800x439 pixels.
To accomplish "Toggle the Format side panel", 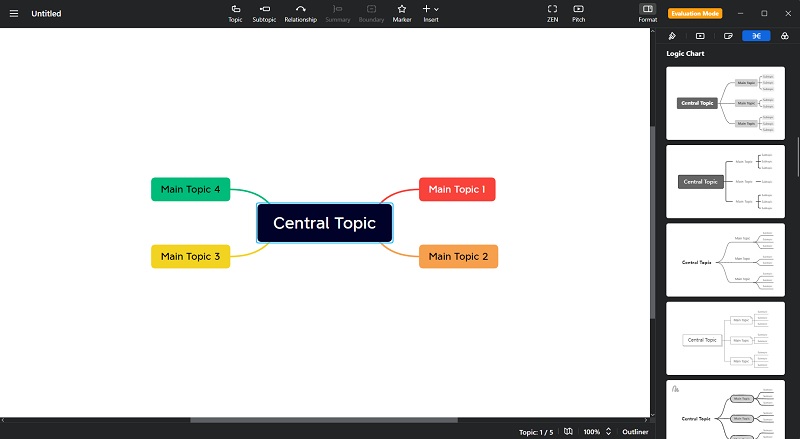I will tap(647, 14).
